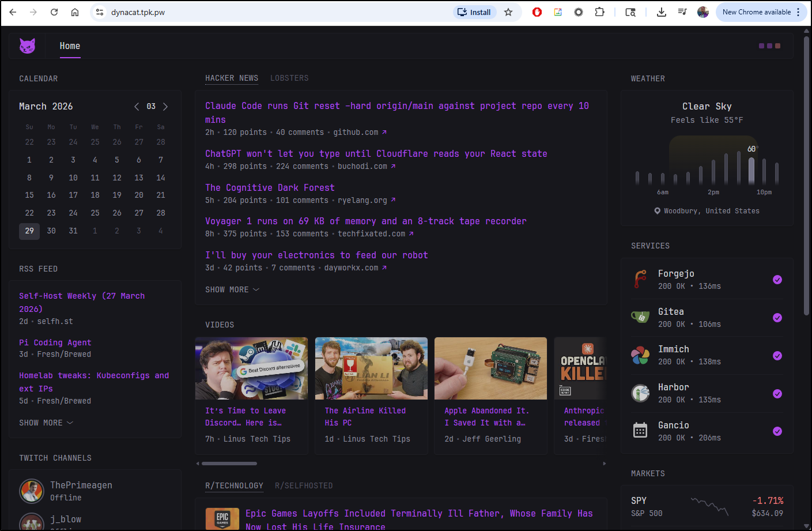This screenshot has width=812, height=531.
Task: Click the red square in the header widget
Action: tap(778, 46)
